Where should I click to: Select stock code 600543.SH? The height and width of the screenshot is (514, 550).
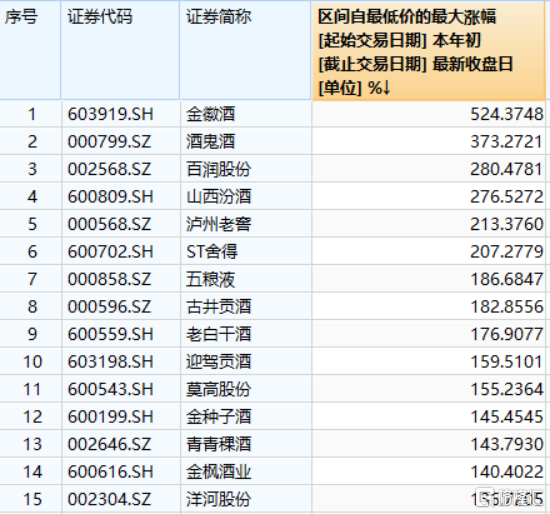[110, 389]
